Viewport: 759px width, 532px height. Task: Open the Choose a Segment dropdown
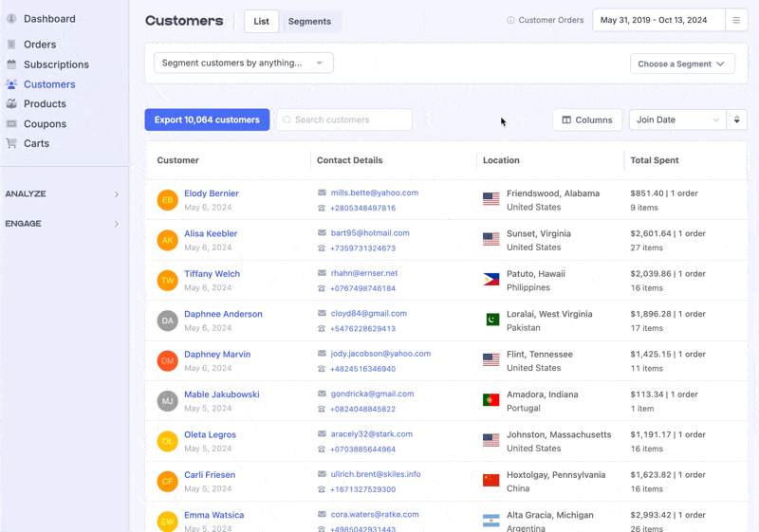click(681, 64)
